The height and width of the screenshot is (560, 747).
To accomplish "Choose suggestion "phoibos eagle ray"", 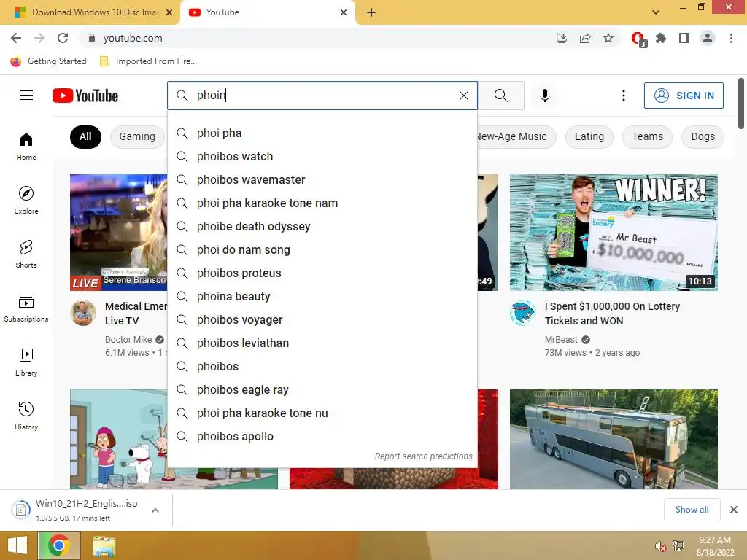I will pyautogui.click(x=322, y=389).
